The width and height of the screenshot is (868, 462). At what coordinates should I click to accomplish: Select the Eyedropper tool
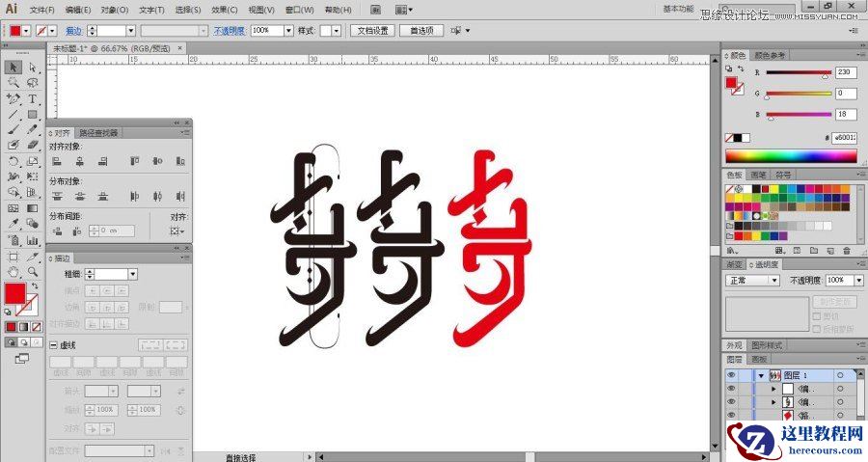14,224
